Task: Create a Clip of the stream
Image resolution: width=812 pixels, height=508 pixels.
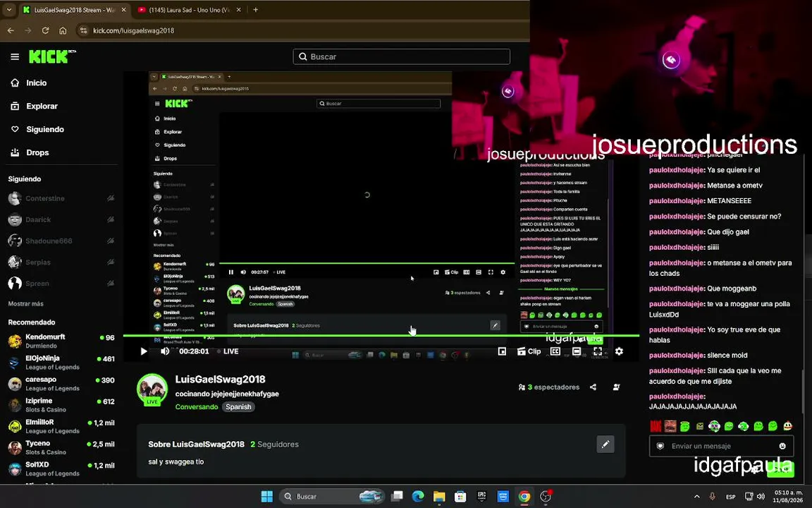Action: [x=529, y=351]
